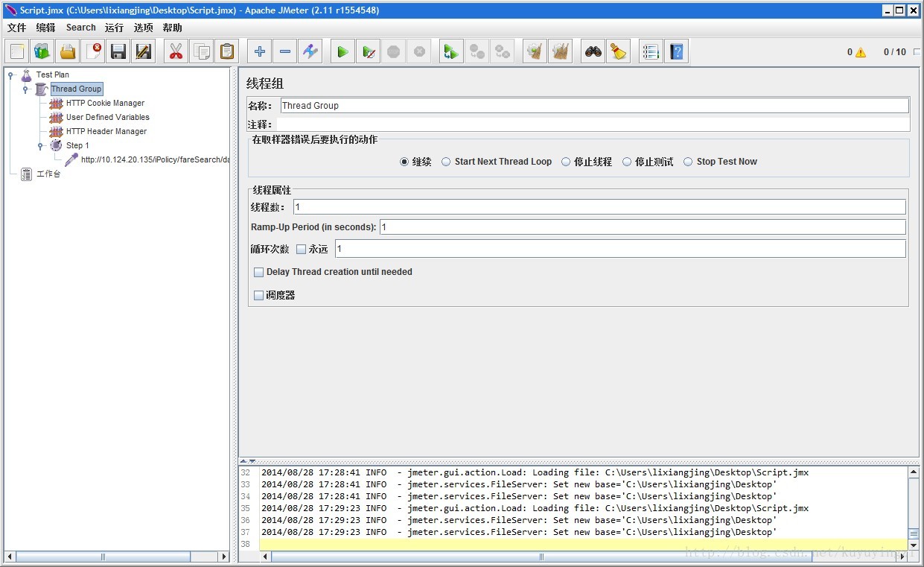Click the 名称 name input field
Image resolution: width=924 pixels, height=567 pixels.
click(x=594, y=106)
